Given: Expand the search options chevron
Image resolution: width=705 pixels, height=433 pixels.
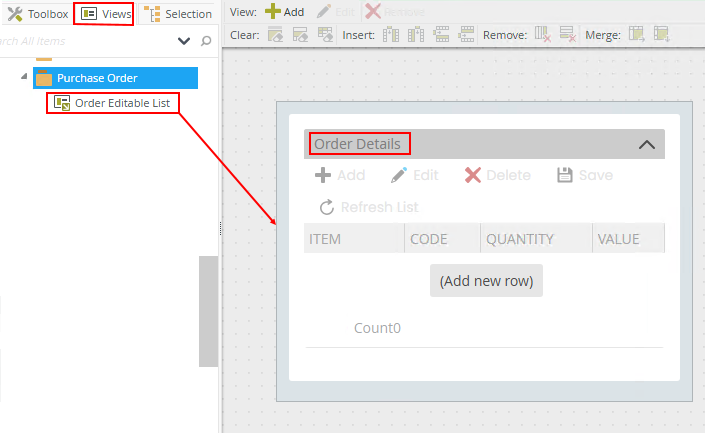Looking at the screenshot, I should tap(184, 41).
